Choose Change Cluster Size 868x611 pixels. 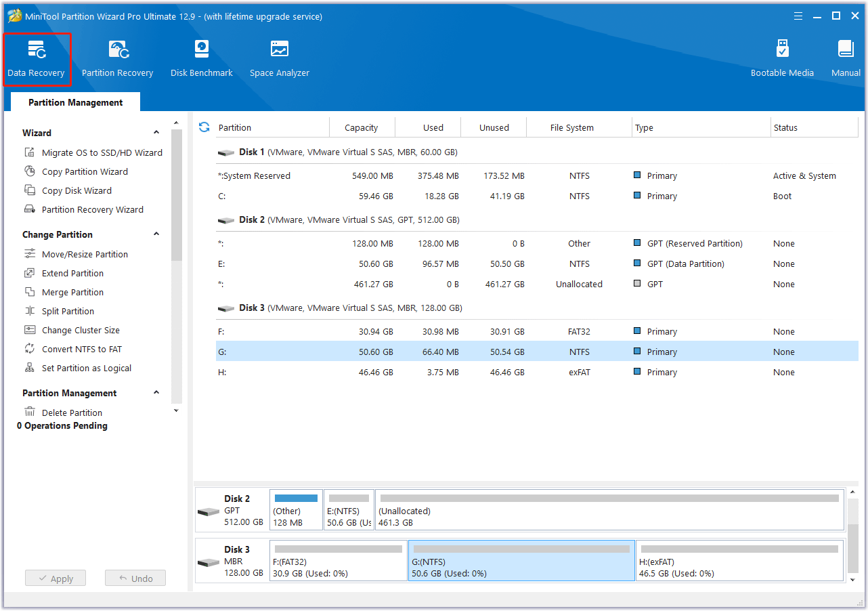click(72, 330)
